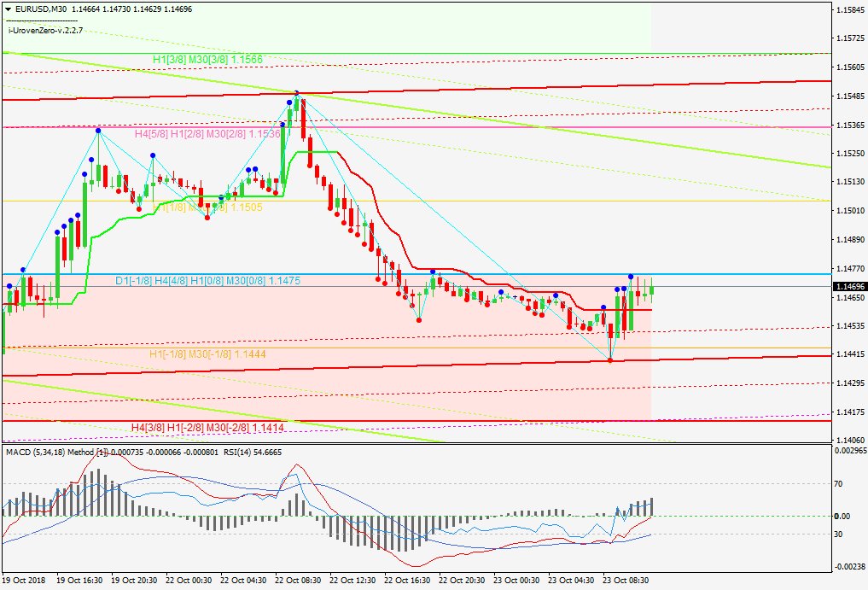Select the MACD (5,34,18) indicator label

[x=56, y=453]
